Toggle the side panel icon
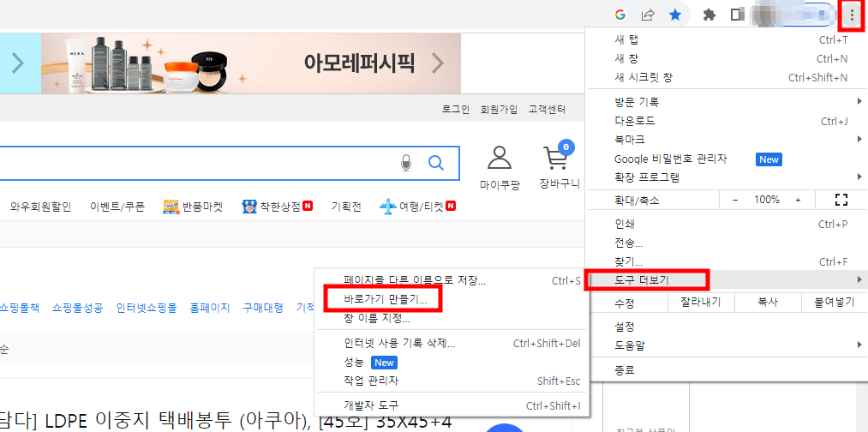Screen dimensions: 868x432 tap(737, 15)
